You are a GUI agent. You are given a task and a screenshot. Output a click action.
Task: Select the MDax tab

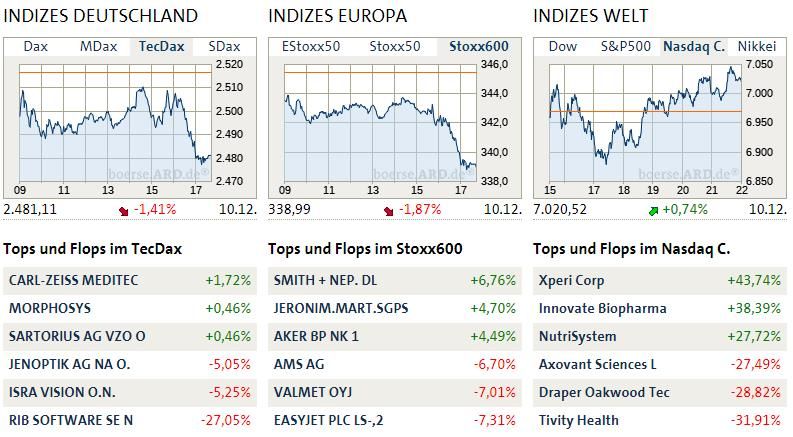(x=98, y=46)
